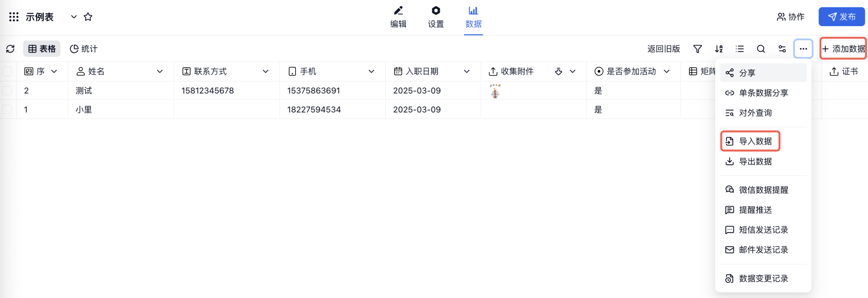Open the search magnifier icon

pyautogui.click(x=761, y=49)
